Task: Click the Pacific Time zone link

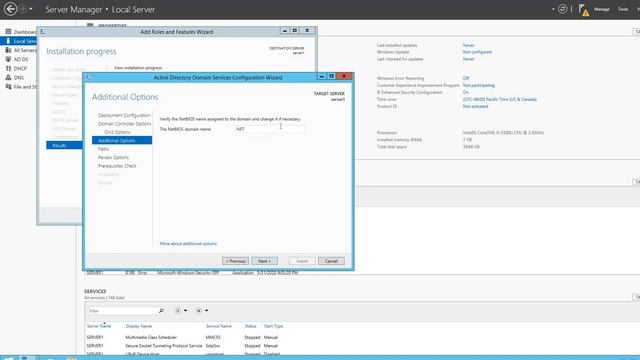Action: coord(500,99)
